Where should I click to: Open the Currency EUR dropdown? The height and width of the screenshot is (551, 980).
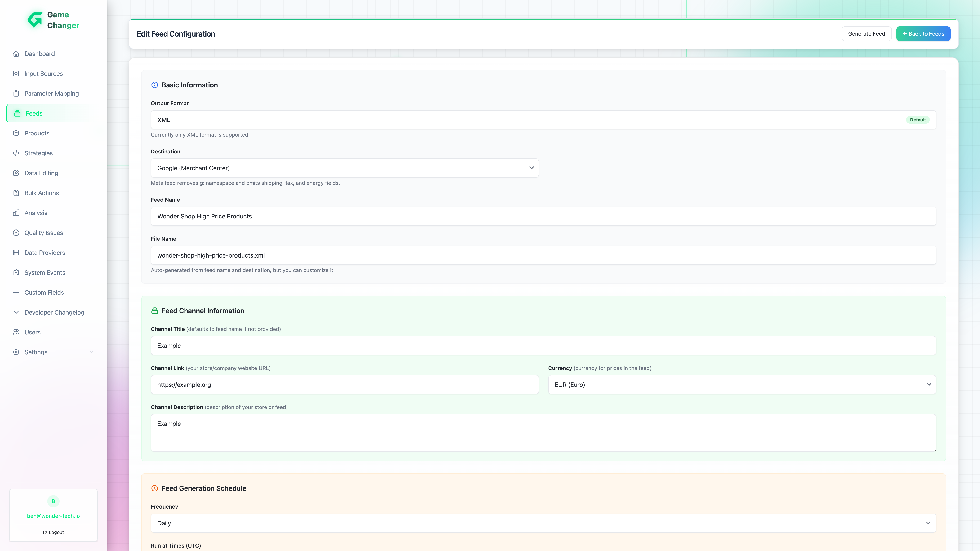point(742,385)
